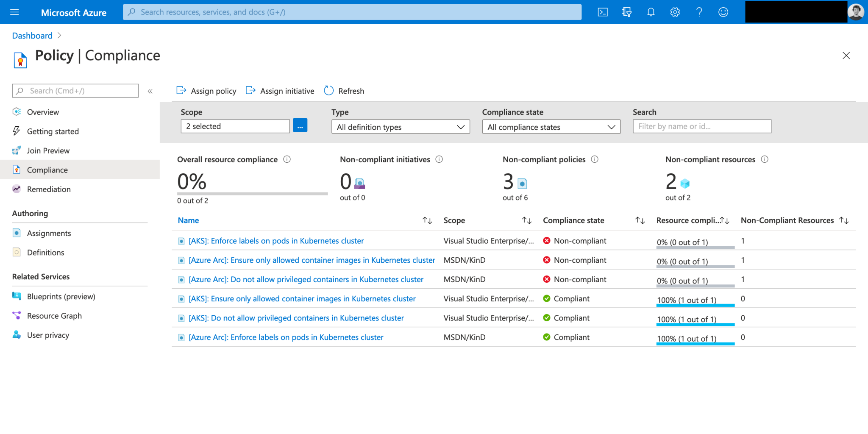Viewport: 868px width, 434px height.
Task: Open the portal settings gear
Action: coord(674,12)
